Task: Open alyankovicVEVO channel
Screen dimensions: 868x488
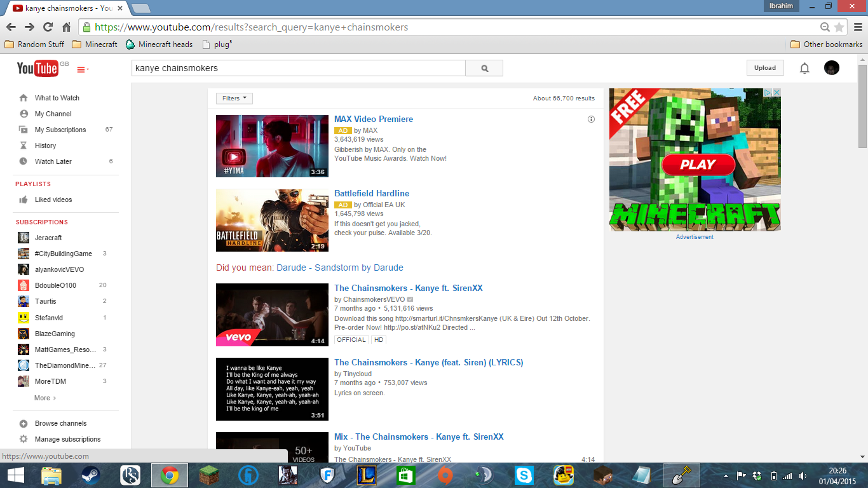Action: (x=59, y=269)
